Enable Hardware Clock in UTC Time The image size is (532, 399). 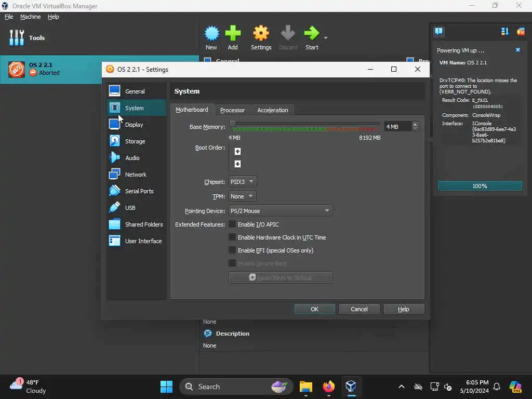point(232,237)
